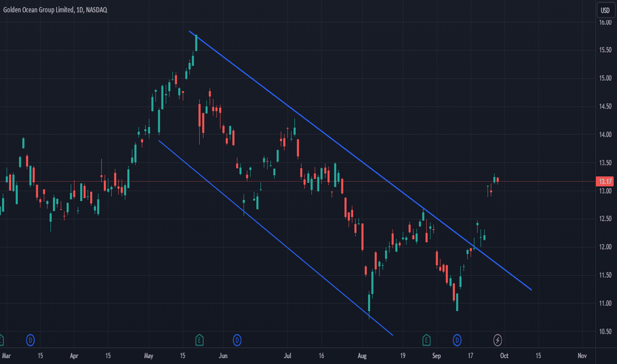Click the 17 date label after Sep

point(470,356)
